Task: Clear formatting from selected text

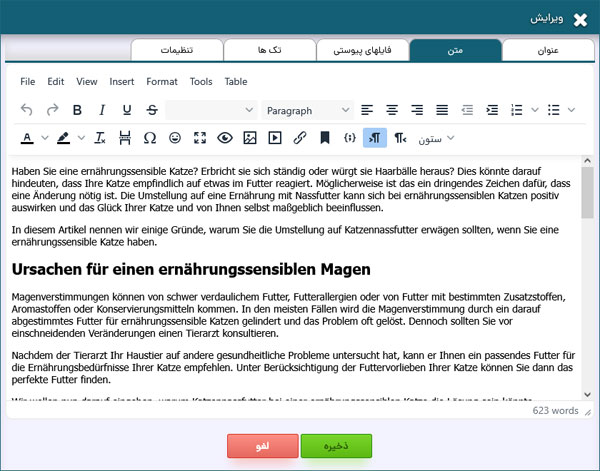Action: [x=100, y=138]
